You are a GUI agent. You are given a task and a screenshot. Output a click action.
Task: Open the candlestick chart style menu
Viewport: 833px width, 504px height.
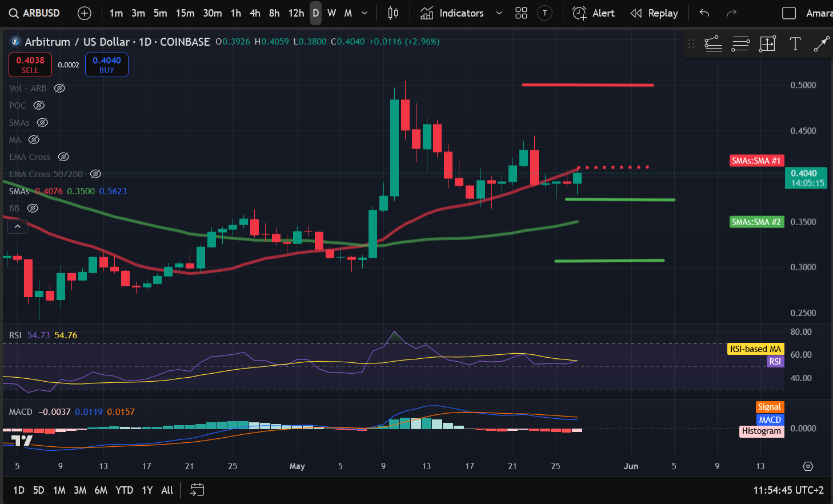393,13
